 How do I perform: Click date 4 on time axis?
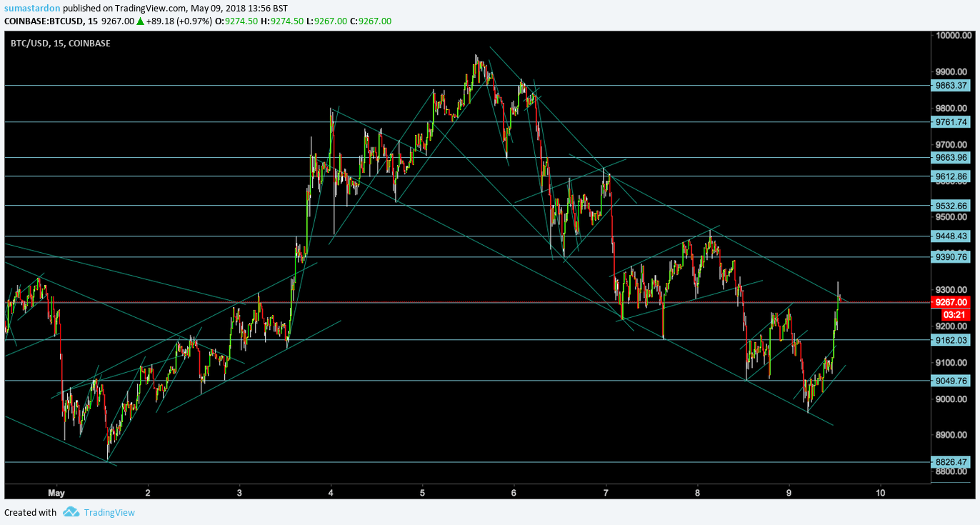[x=331, y=493]
